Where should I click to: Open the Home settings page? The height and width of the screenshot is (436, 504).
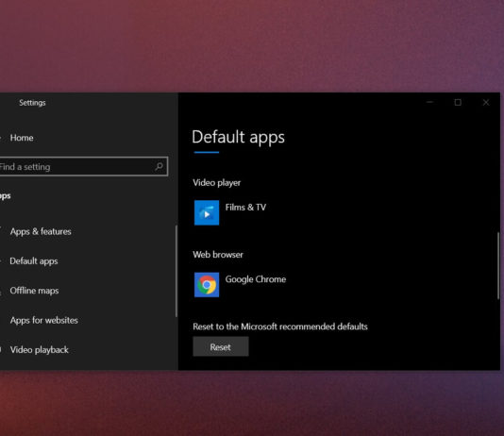22,138
